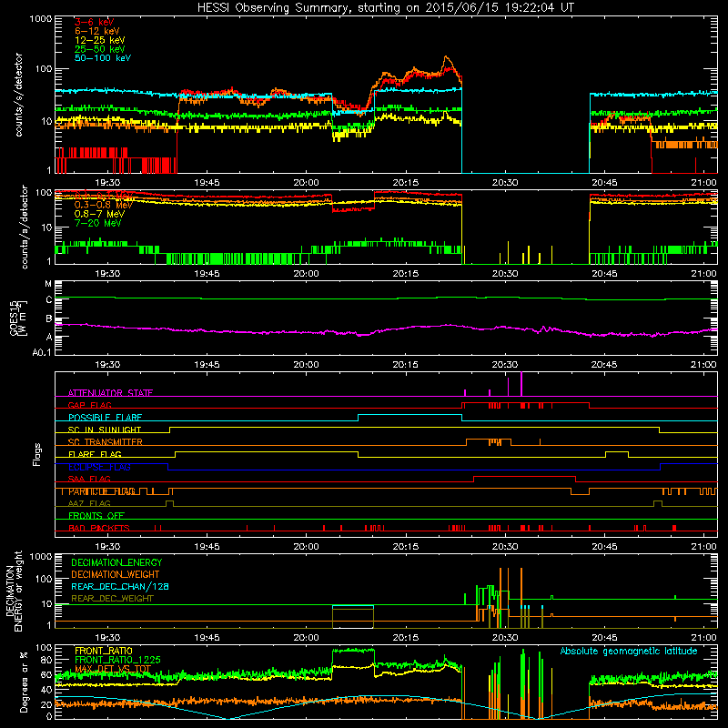Select the REAR_DEC_WEIGHT legend label
The image size is (728, 728).
112,599
